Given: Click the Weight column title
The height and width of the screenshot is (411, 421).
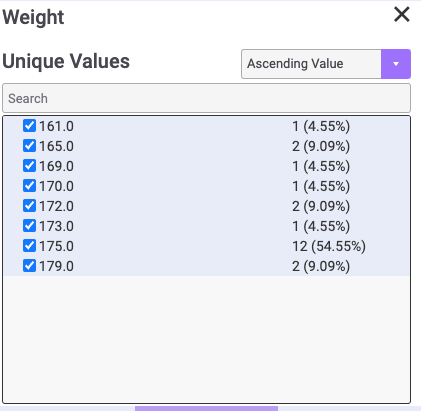Looking at the screenshot, I should pos(33,17).
